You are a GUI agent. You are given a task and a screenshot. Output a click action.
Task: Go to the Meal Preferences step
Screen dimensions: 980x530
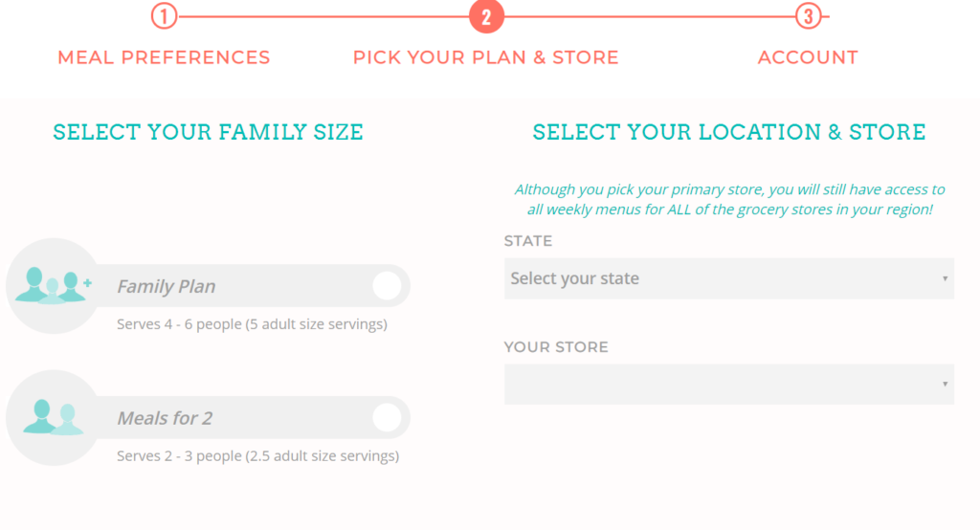click(x=164, y=57)
